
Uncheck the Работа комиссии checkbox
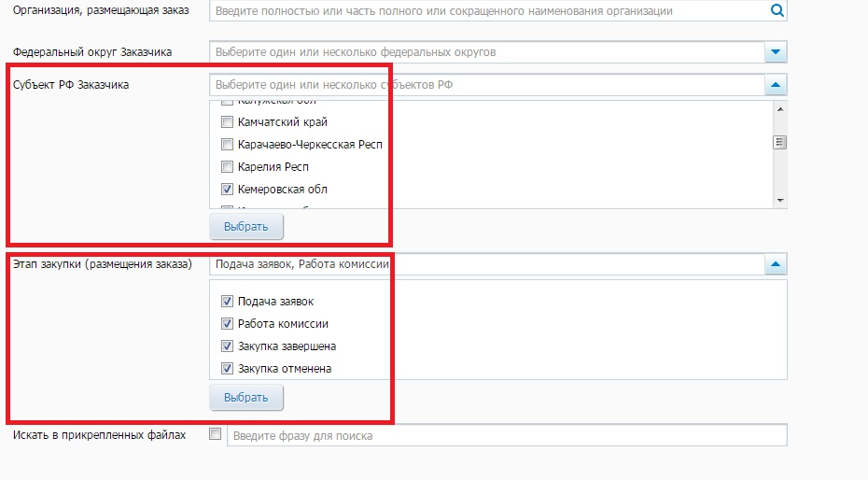227,323
